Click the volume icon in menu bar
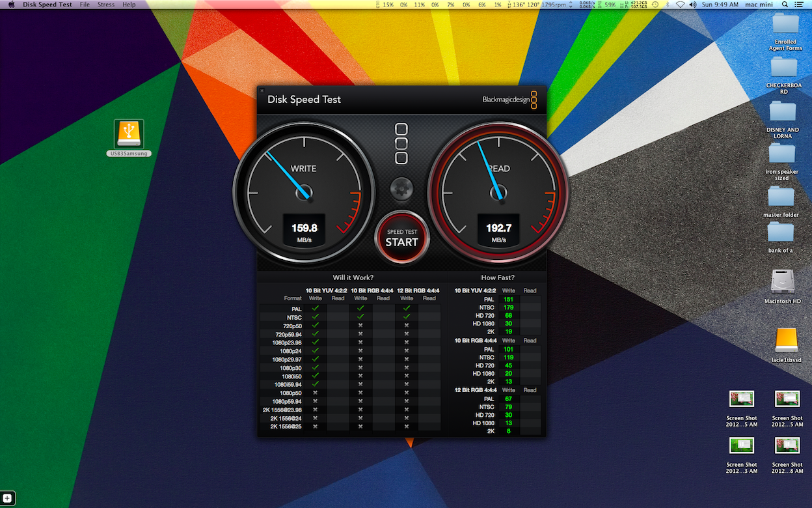812x508 pixels. (694, 5)
